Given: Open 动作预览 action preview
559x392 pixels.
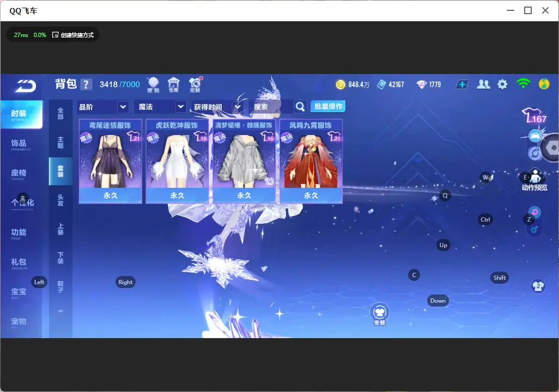Looking at the screenshot, I should pyautogui.click(x=534, y=181).
